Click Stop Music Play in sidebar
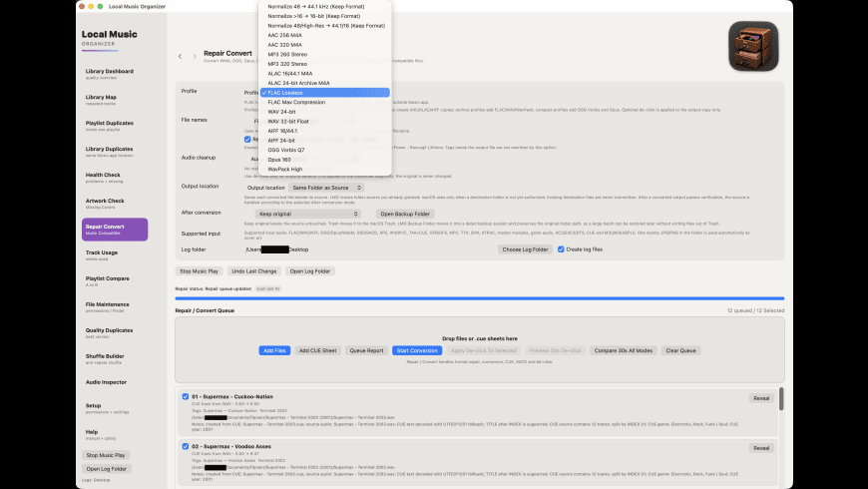Viewport: 868px width, 489px height. coord(106,455)
